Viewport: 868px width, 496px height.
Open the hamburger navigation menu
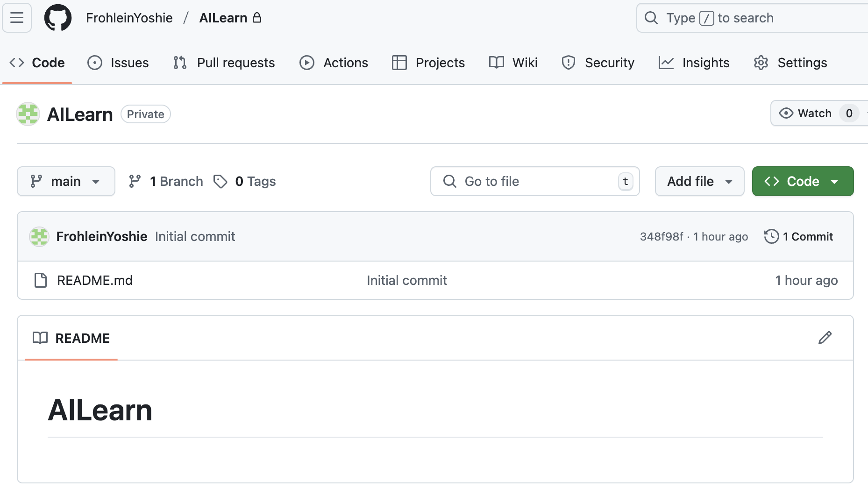tap(17, 18)
